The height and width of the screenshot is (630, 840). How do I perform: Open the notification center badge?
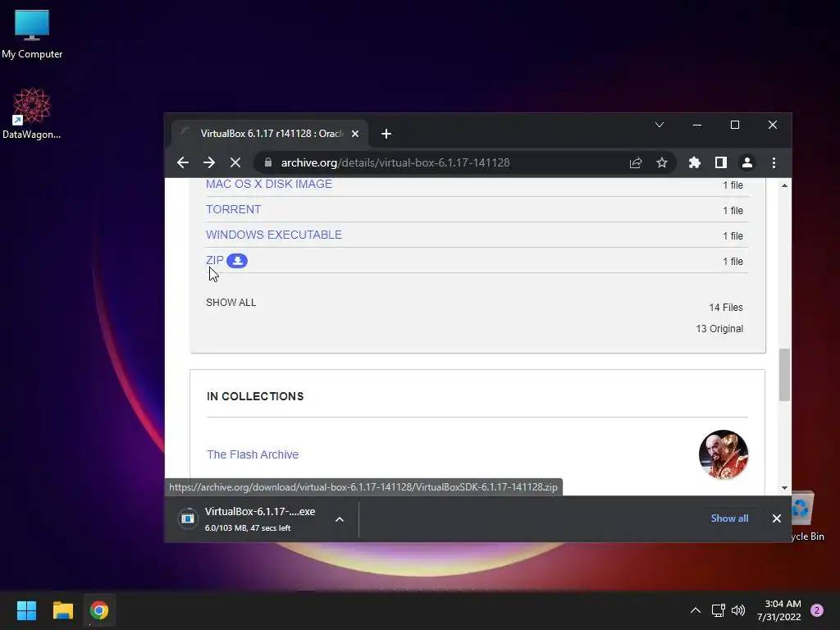817,610
